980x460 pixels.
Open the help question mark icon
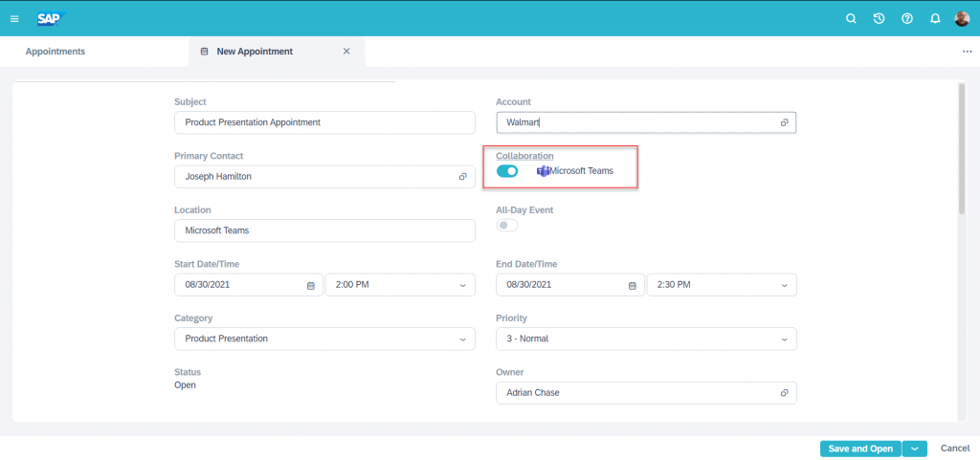pyautogui.click(x=907, y=19)
